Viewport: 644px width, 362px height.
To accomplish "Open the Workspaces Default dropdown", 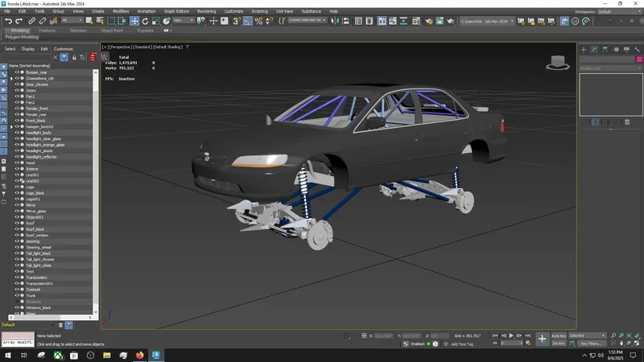I will [x=619, y=11].
